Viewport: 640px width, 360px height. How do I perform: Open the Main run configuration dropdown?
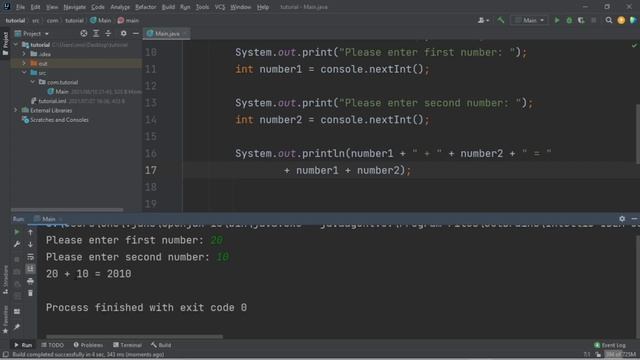pyautogui.click(x=529, y=20)
